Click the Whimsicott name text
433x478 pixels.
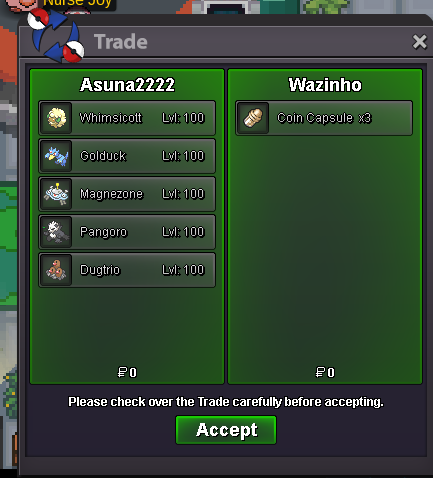tap(111, 118)
